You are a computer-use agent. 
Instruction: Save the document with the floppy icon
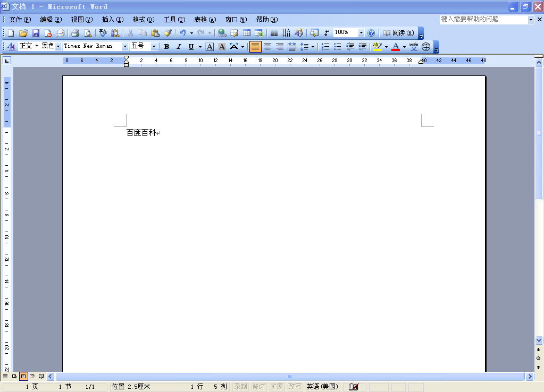(x=36, y=33)
